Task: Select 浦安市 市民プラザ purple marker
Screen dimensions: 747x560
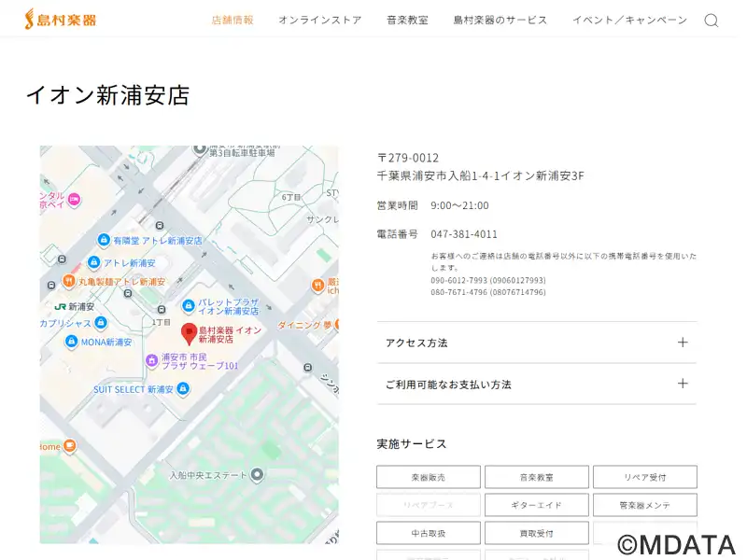Action: pos(151,360)
